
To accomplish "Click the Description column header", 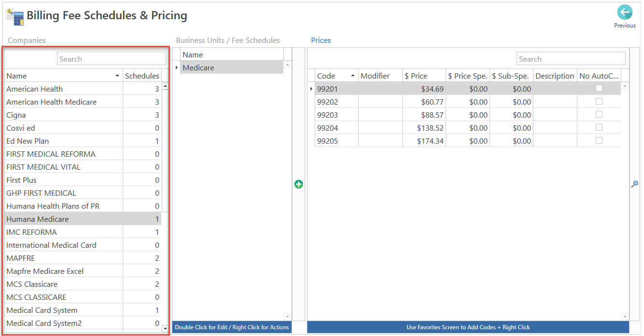I will tap(555, 76).
